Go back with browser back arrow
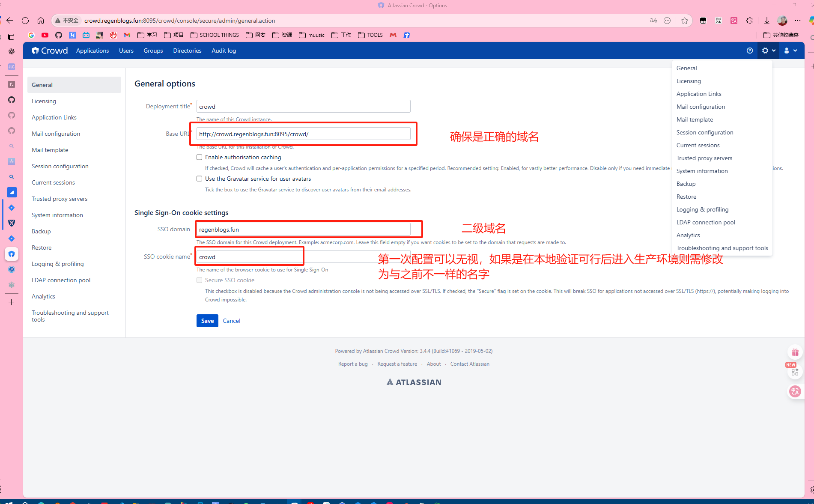Image resolution: width=814 pixels, height=504 pixels. pyautogui.click(x=9, y=21)
